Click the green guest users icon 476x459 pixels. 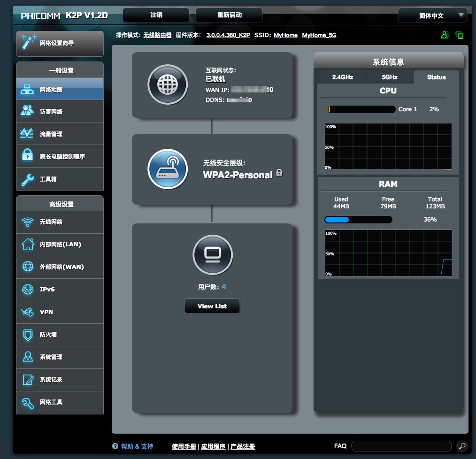point(445,35)
